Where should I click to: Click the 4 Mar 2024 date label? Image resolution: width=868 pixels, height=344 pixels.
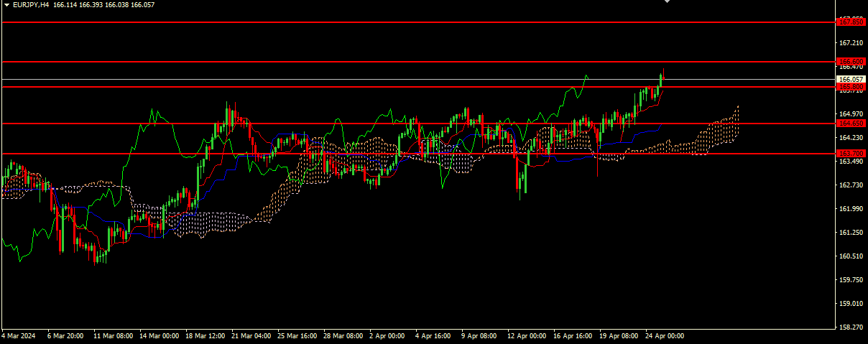click(19, 335)
